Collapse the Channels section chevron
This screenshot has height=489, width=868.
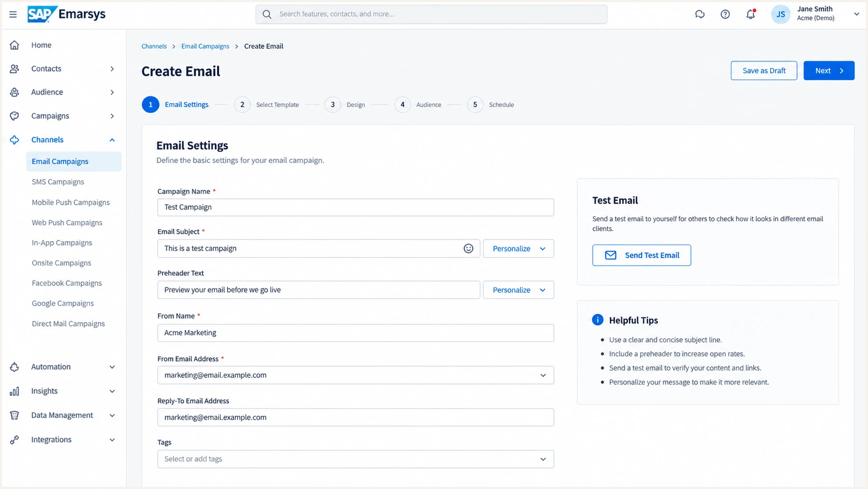pos(112,140)
